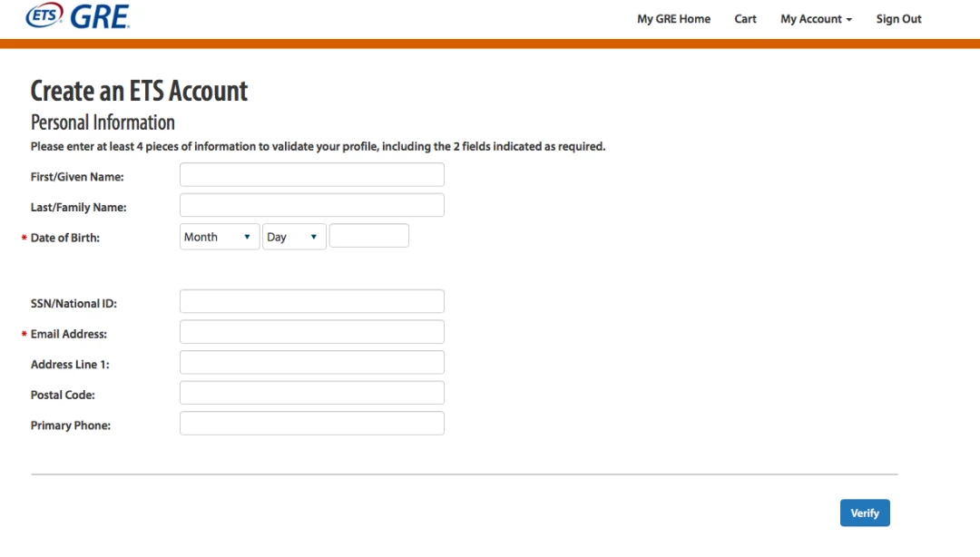Image resolution: width=980 pixels, height=557 pixels.
Task: Click into the Last/Family Name field
Action: (x=311, y=205)
